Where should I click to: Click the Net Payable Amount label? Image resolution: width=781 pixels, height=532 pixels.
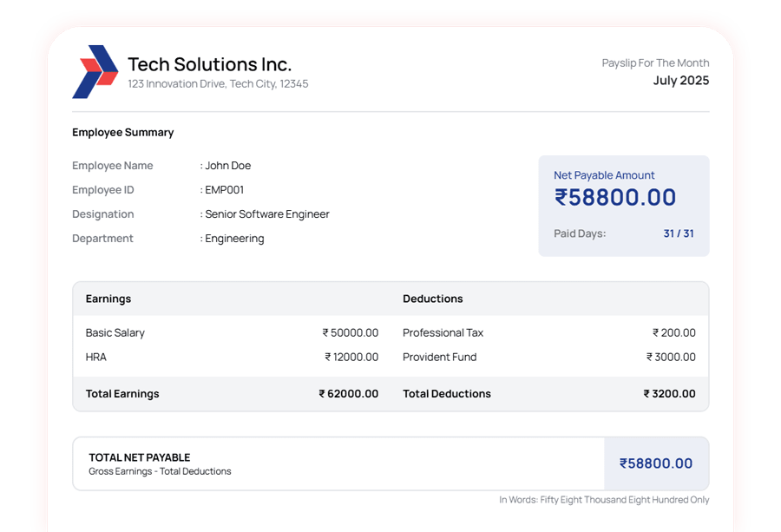coord(604,175)
